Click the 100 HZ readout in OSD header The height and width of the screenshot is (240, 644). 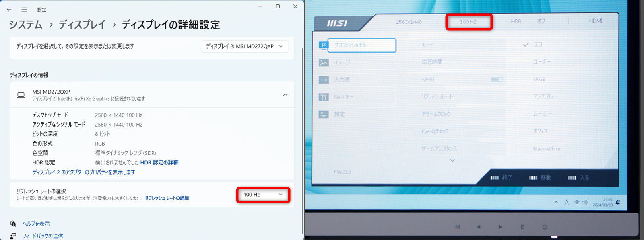tap(468, 22)
